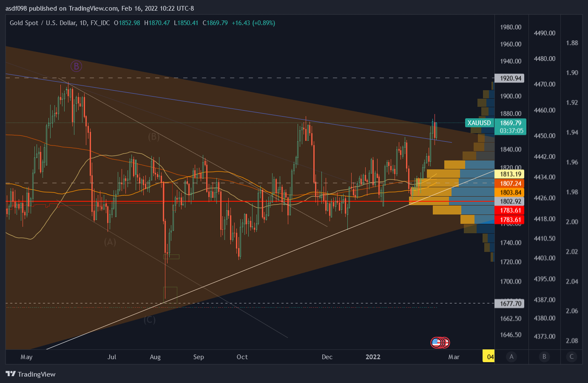Screen dimensions: 588x383
Task: Click the 1D interval in the legend
Action: [x=83, y=23]
